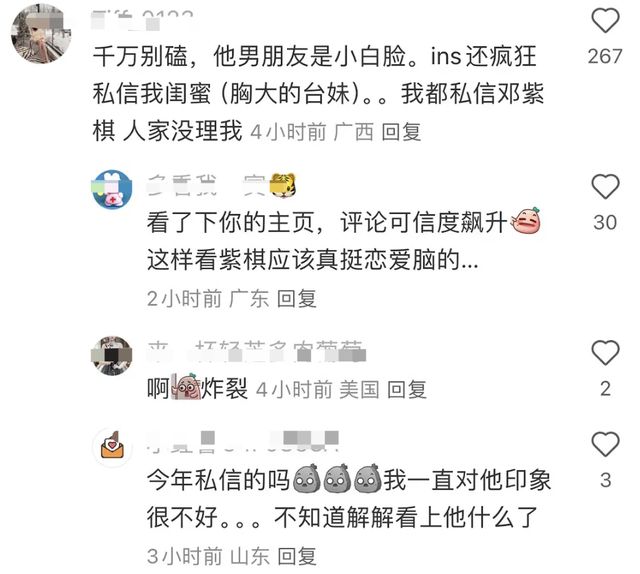
Task: Open top commenter's blurred avatar
Action: (41, 33)
